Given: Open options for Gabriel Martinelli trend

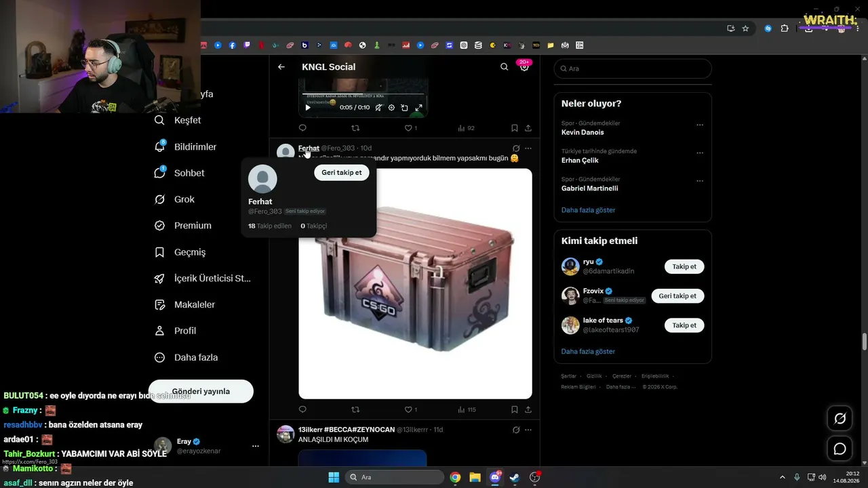Looking at the screenshot, I should tap(700, 181).
